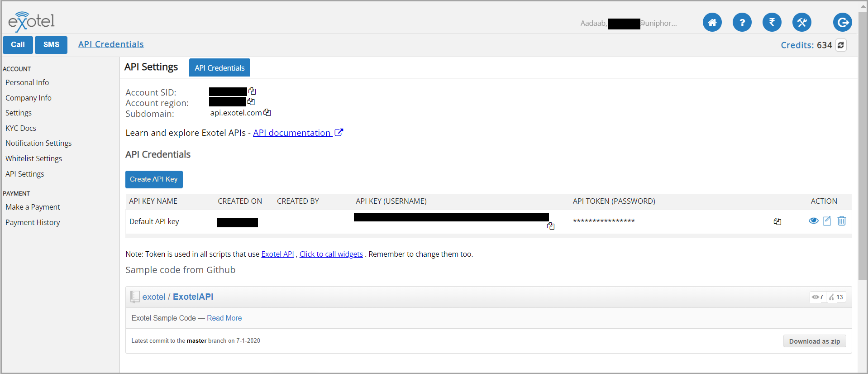Screen dimensions: 868x374
Task: Click the masked API token asterisks
Action: [x=604, y=221]
